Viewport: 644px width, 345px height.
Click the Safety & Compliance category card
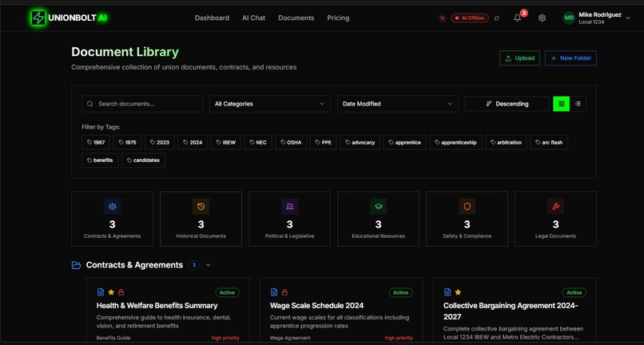click(x=467, y=219)
